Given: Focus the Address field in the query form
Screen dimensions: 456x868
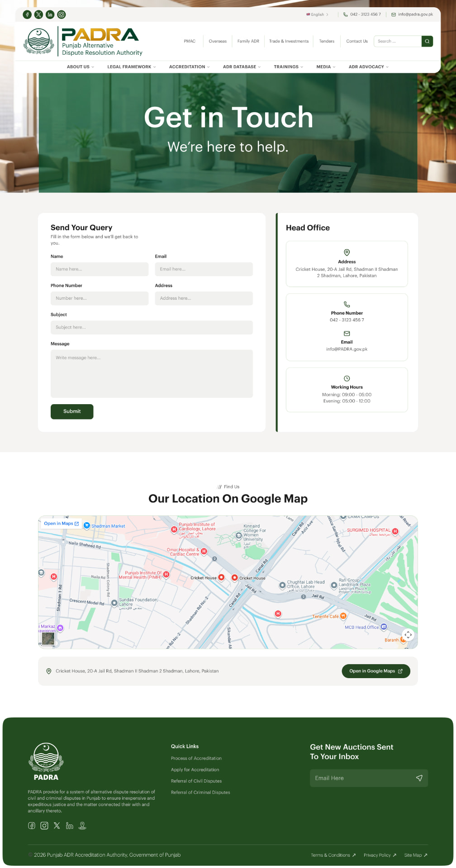Looking at the screenshot, I should [204, 298].
